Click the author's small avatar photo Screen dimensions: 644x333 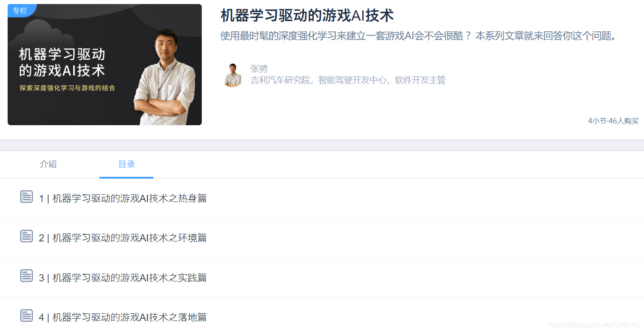pyautogui.click(x=232, y=75)
